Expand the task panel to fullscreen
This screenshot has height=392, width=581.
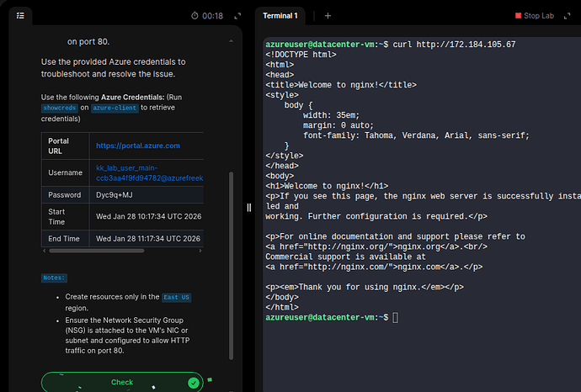(237, 16)
